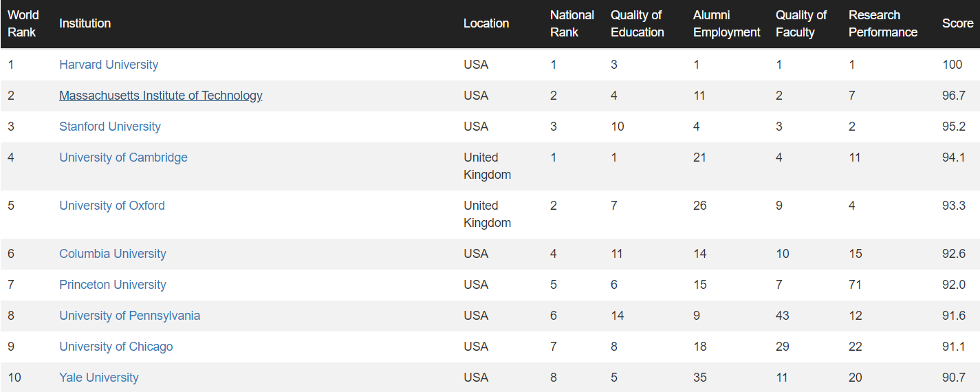Viewport: 980px width, 392px height.
Task: Select University of Chicago link
Action: pyautogui.click(x=116, y=347)
